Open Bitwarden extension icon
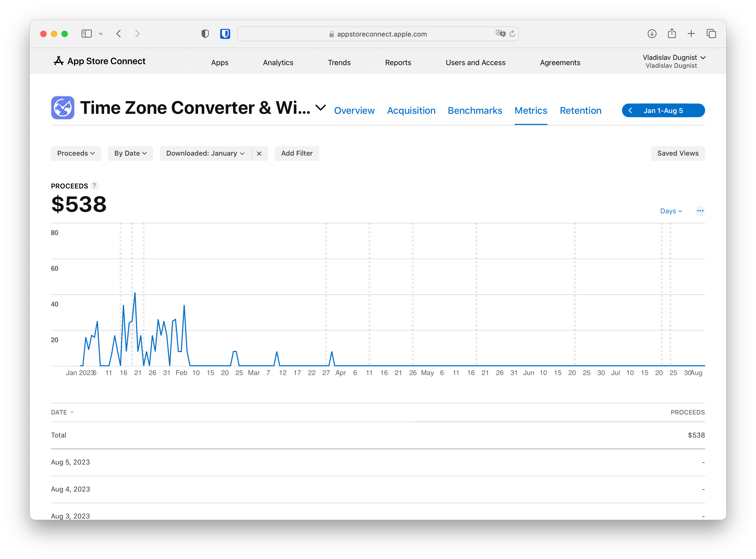 click(x=225, y=34)
